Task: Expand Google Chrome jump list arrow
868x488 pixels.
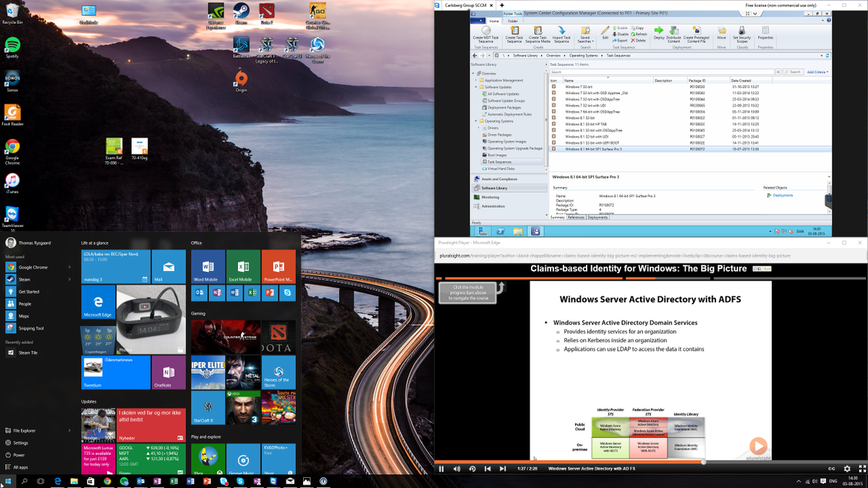Action: pyautogui.click(x=70, y=267)
